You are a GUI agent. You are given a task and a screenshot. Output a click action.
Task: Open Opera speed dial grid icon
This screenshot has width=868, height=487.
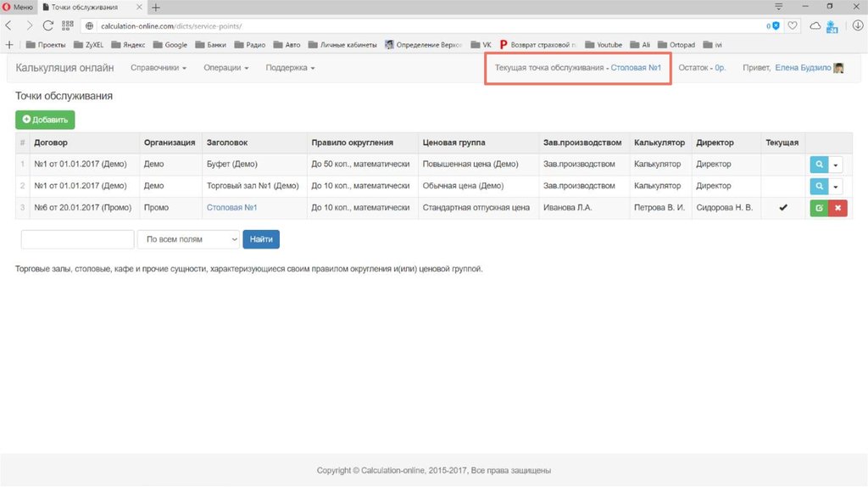tap(68, 26)
